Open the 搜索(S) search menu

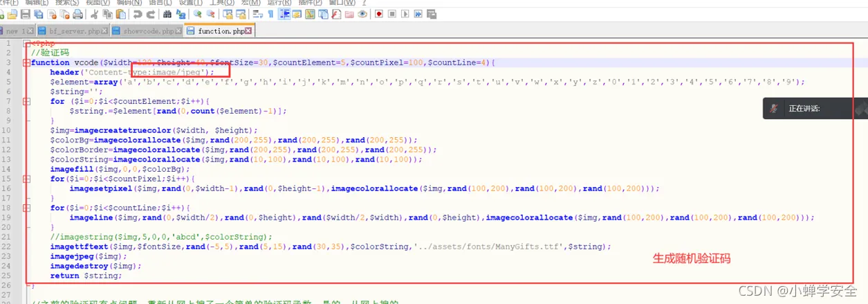[67, 3]
